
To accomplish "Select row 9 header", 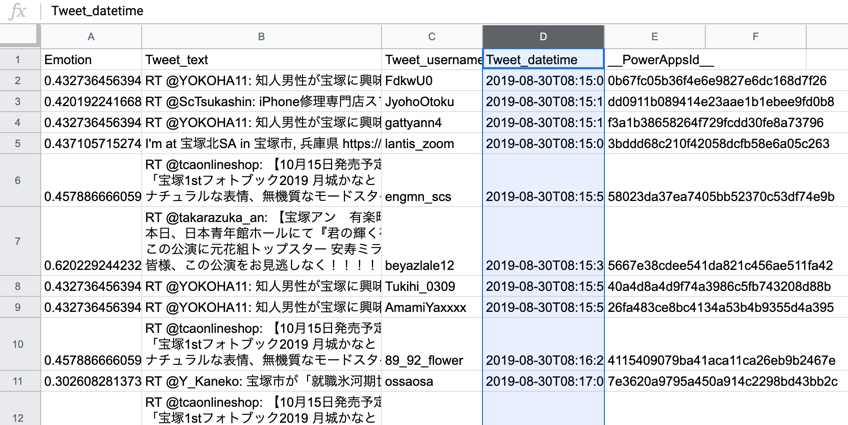I will 19,307.
